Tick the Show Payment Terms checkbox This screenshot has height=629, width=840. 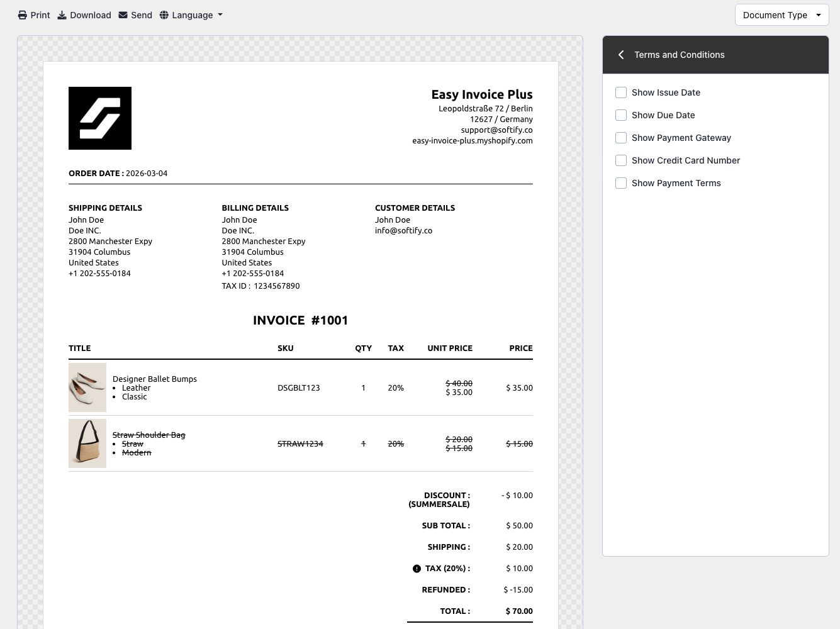[621, 183]
